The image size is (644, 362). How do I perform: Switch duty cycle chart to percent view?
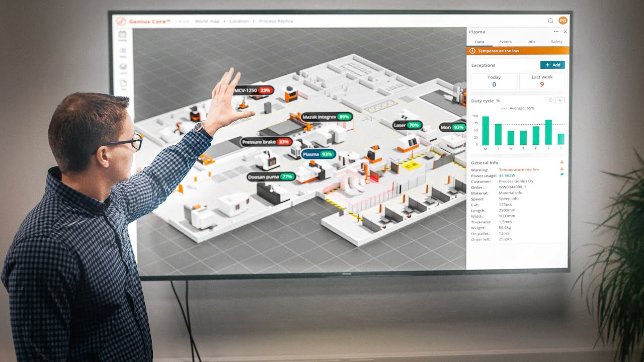pos(559,100)
